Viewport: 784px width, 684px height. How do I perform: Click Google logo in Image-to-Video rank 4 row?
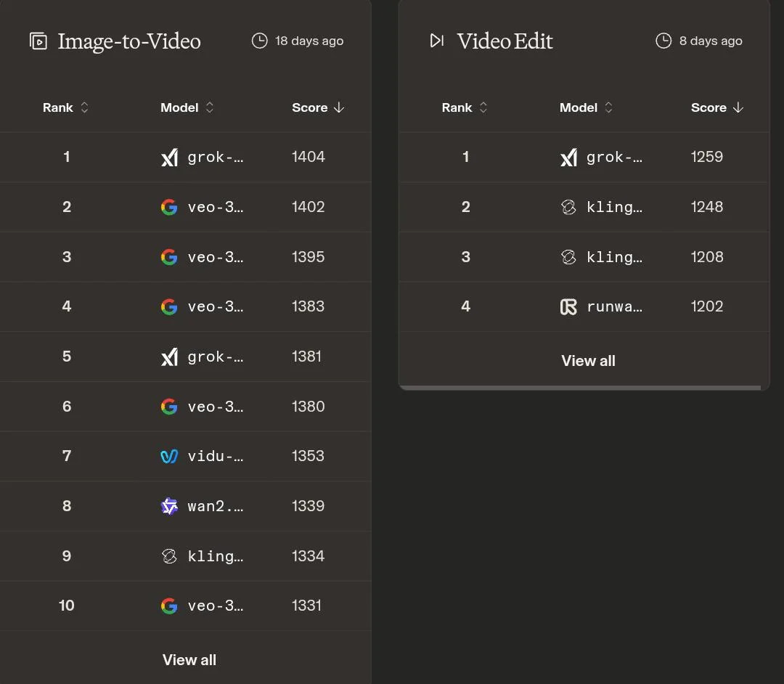point(169,306)
